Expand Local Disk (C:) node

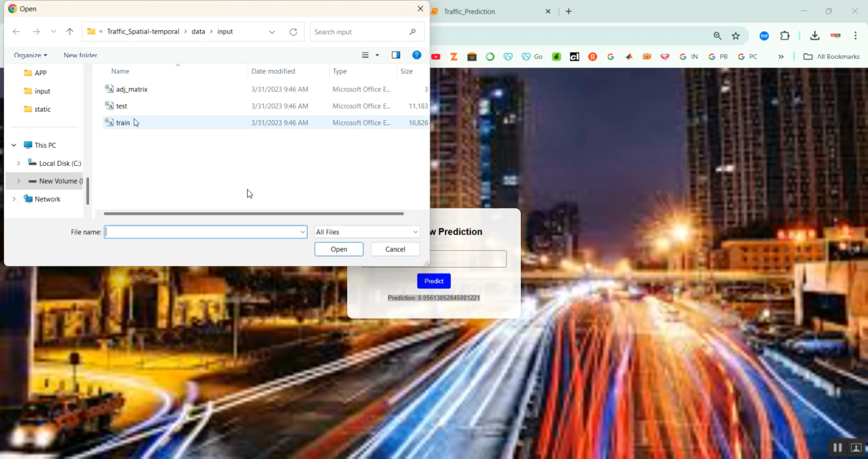19,164
